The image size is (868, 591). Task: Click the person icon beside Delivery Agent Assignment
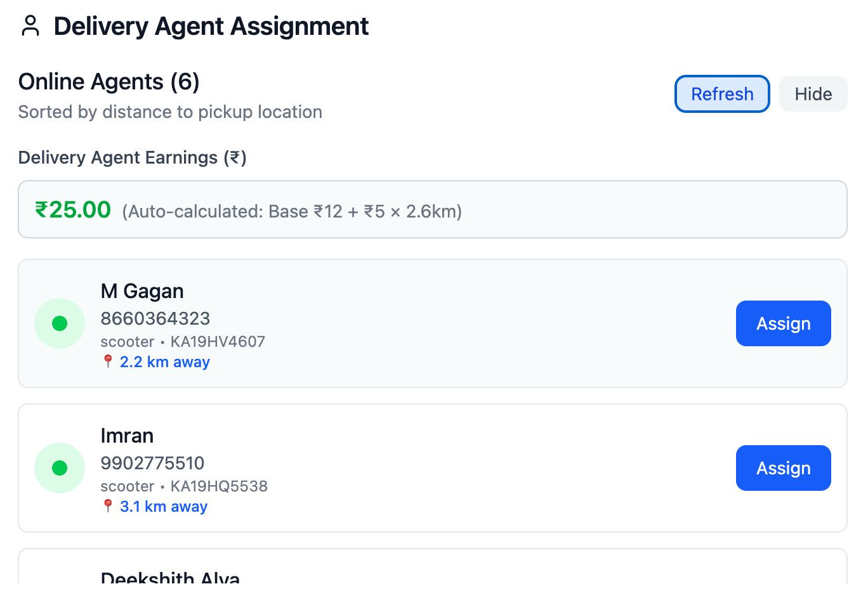click(30, 26)
